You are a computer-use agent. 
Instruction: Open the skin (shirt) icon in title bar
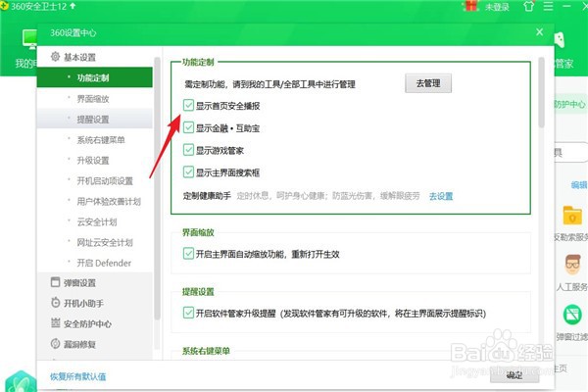(529, 6)
